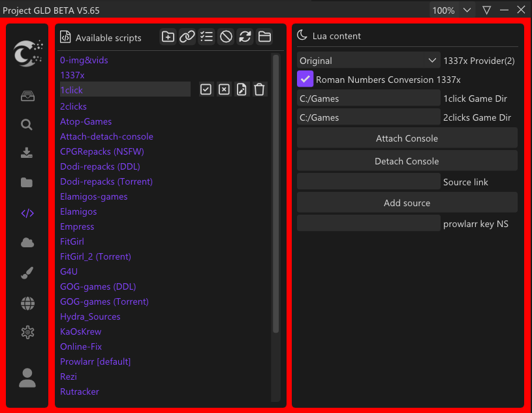Viewport: 532px width, 413px height.
Task: Select the G4U script
Action: [69, 271]
